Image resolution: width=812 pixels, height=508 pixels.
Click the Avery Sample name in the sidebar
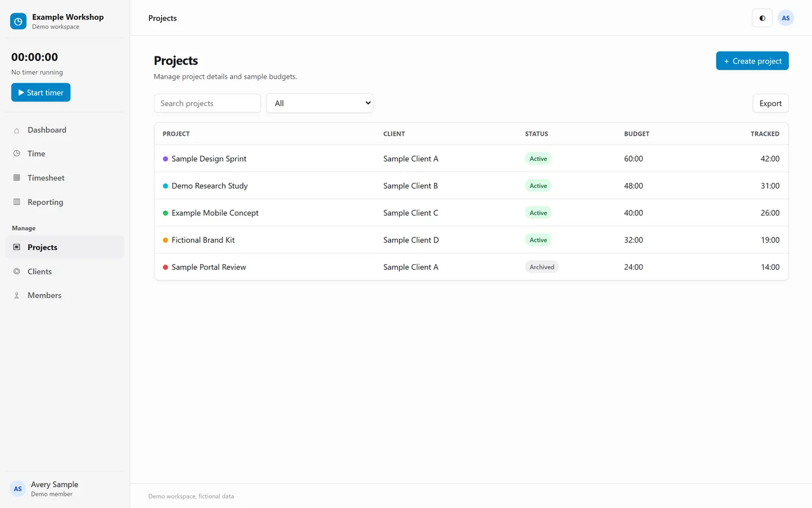55,485
